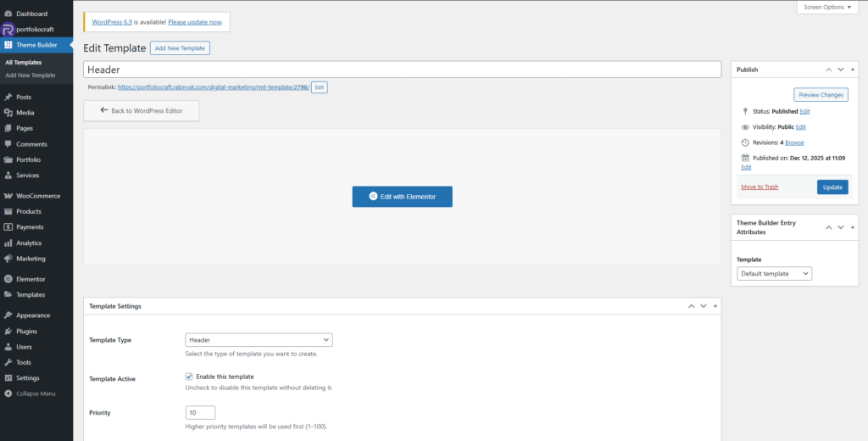Screen dimensions: 868x441
Task: Click the Priority number field
Action: point(200,413)
